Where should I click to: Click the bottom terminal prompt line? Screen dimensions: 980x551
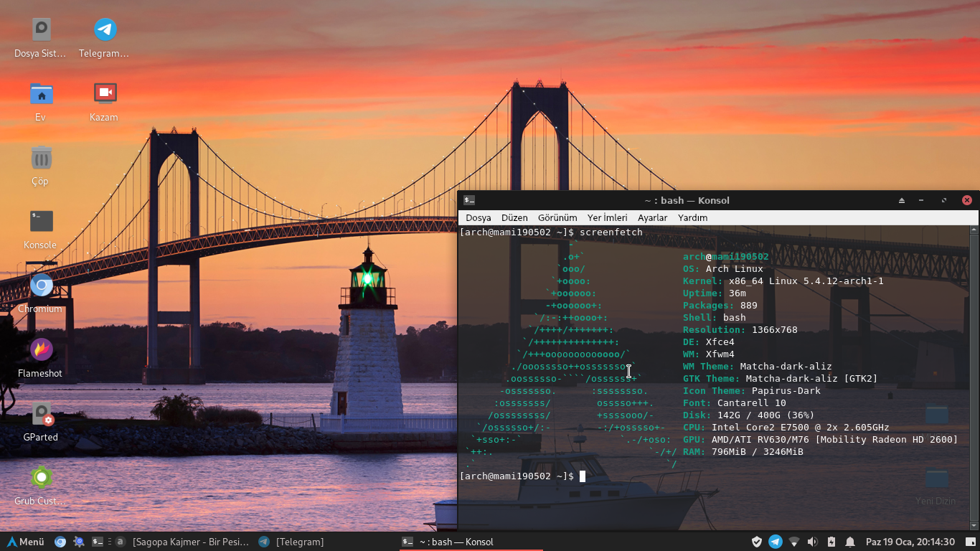[x=522, y=476]
